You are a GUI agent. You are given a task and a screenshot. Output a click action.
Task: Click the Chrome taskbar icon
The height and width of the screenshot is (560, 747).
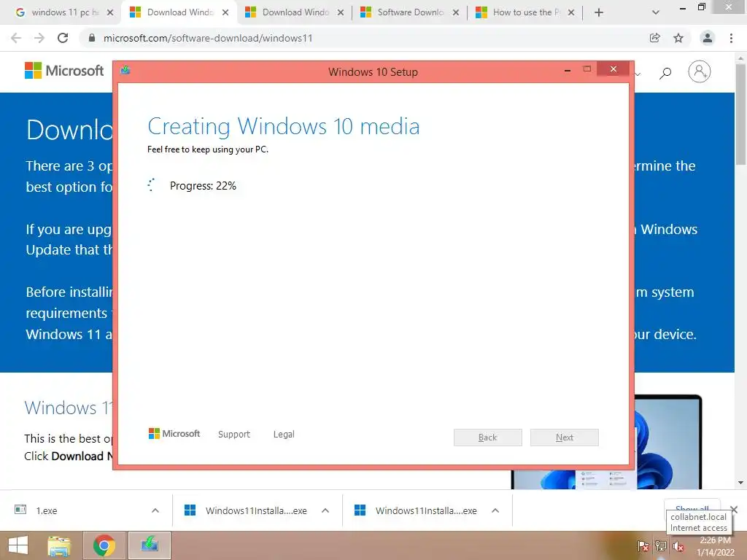coord(104,545)
